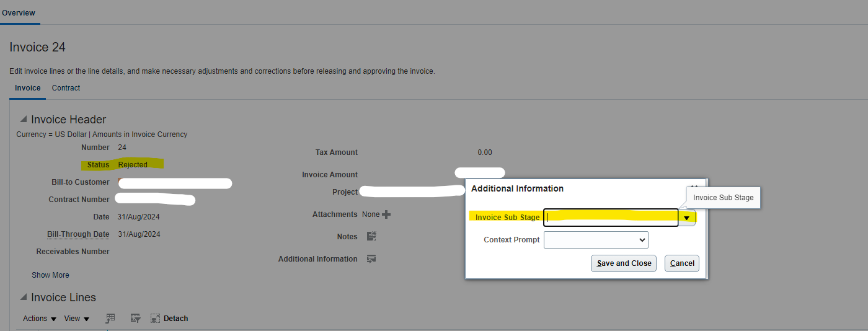Click the Receivables Number label
Viewport: 868px width, 331px height.
tap(73, 252)
